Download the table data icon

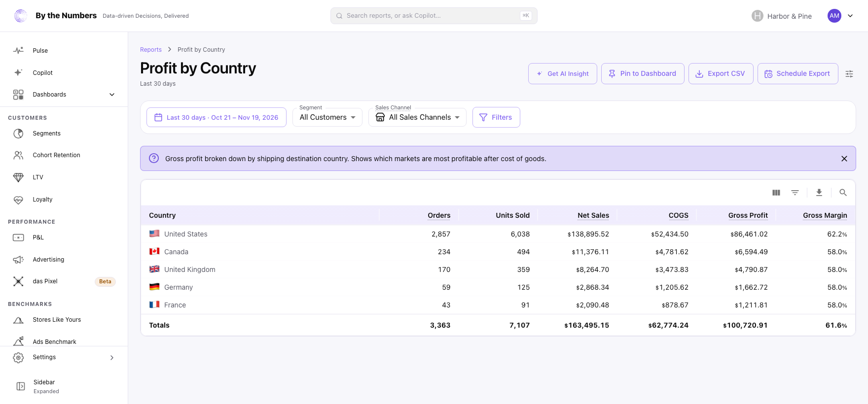[819, 193]
